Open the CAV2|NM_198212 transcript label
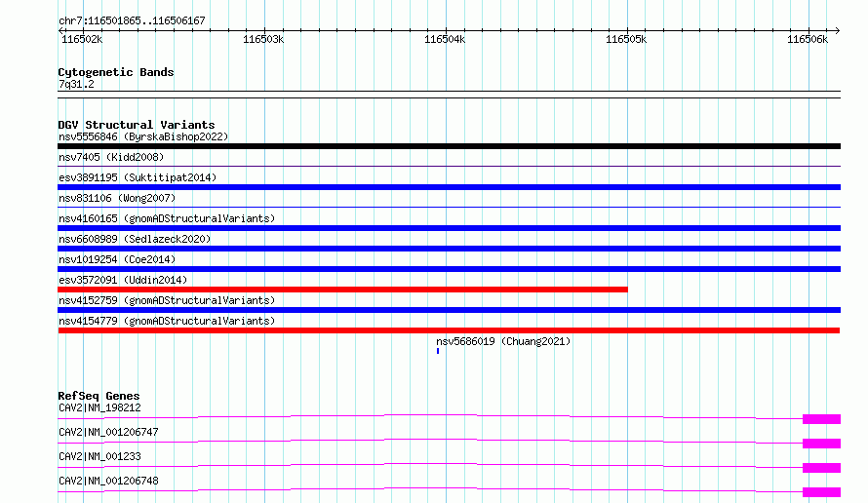868x503 pixels. point(99,407)
